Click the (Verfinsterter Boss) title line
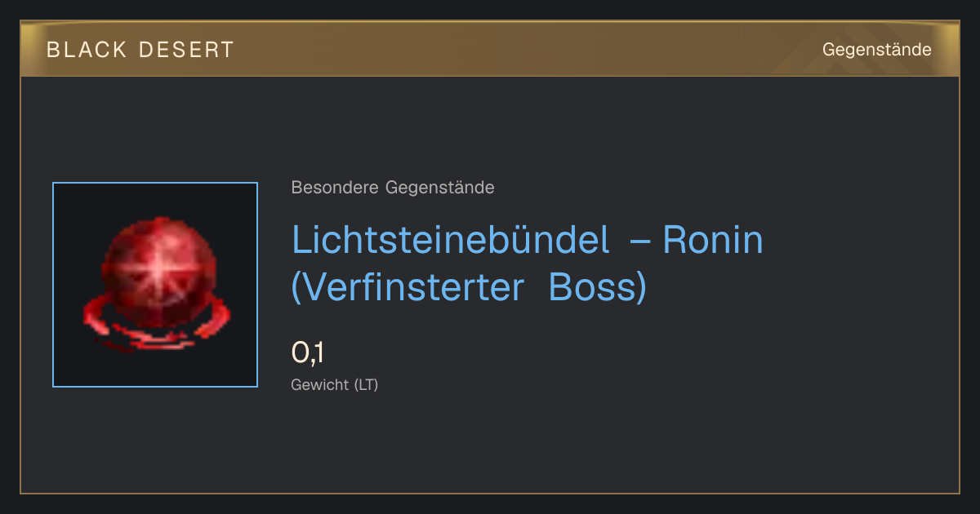The width and height of the screenshot is (980, 514). [470, 287]
